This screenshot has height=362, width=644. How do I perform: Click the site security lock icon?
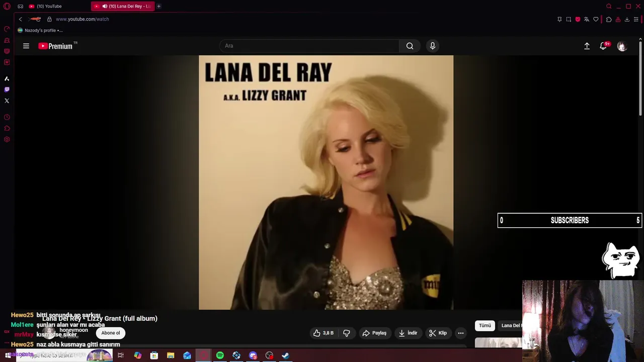[49, 19]
